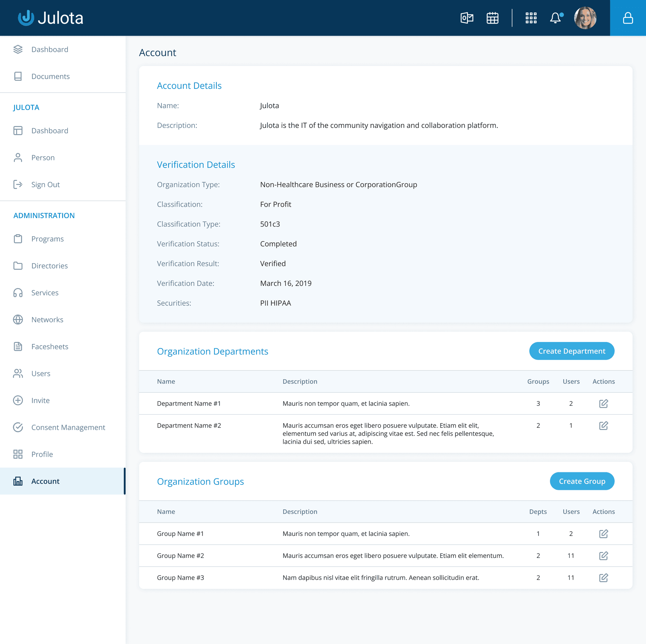The width and height of the screenshot is (646, 644).
Task: Open Directories sidebar item
Action: [63, 266]
